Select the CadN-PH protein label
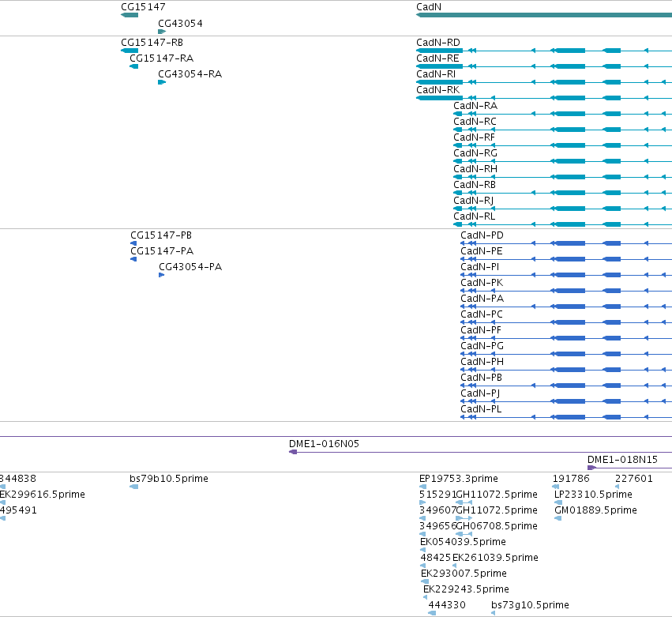Image resolution: width=672 pixels, height=617 pixels. [x=482, y=362]
